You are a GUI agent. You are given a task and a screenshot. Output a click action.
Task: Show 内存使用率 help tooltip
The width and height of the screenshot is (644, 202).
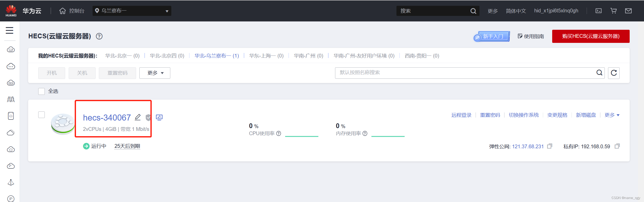[x=365, y=133]
